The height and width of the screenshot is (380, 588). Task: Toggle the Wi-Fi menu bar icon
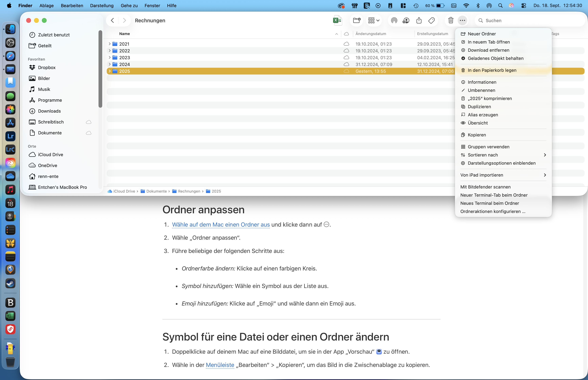click(466, 6)
